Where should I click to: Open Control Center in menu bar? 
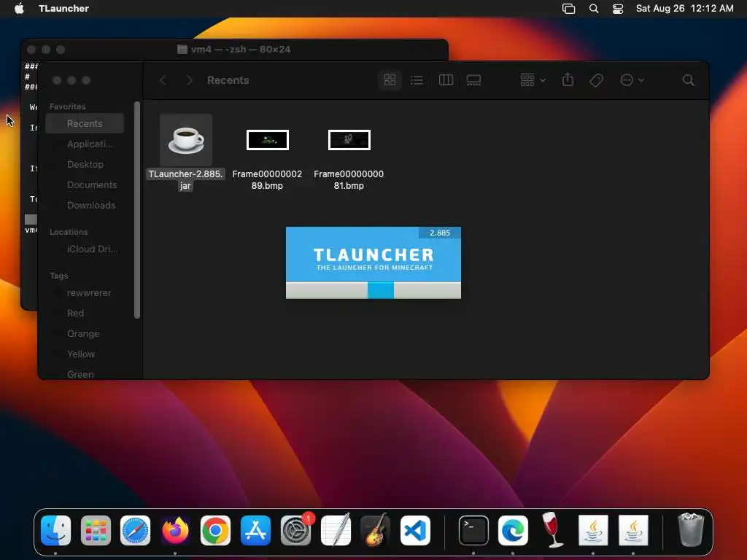tap(618, 9)
